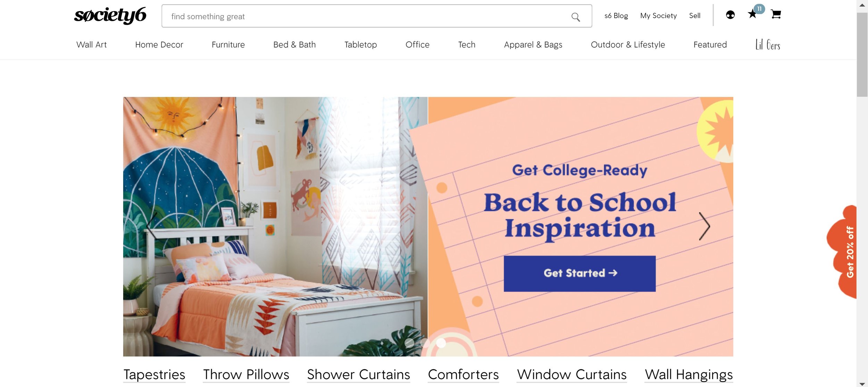This screenshot has height=387, width=868.
Task: Click the page vertical scrollbar thumb
Action: coord(862,55)
